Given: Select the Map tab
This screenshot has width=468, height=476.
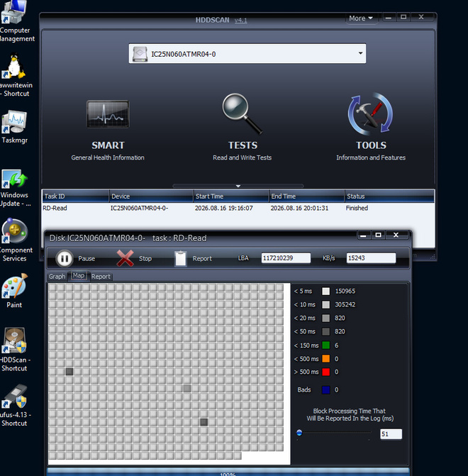Looking at the screenshot, I should click(79, 276).
